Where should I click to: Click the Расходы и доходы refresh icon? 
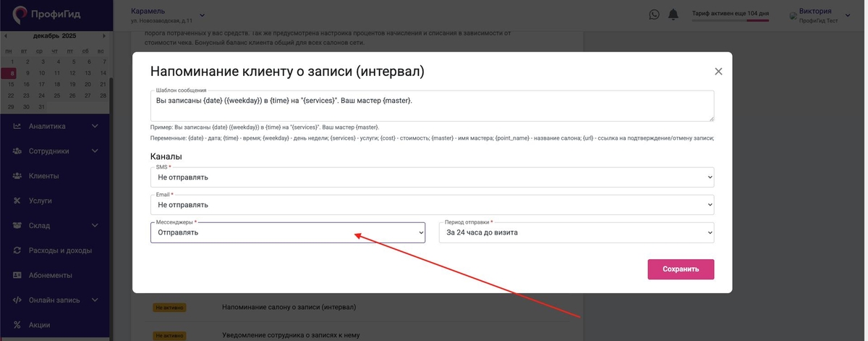click(x=17, y=251)
